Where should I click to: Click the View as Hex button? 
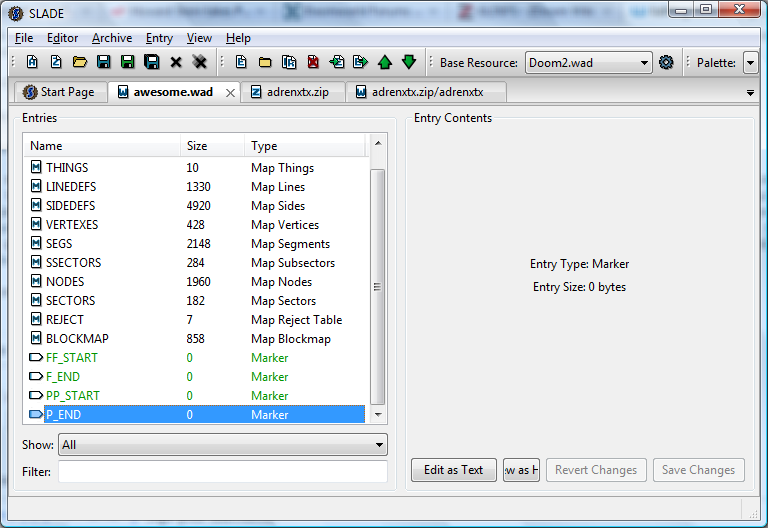click(521, 470)
